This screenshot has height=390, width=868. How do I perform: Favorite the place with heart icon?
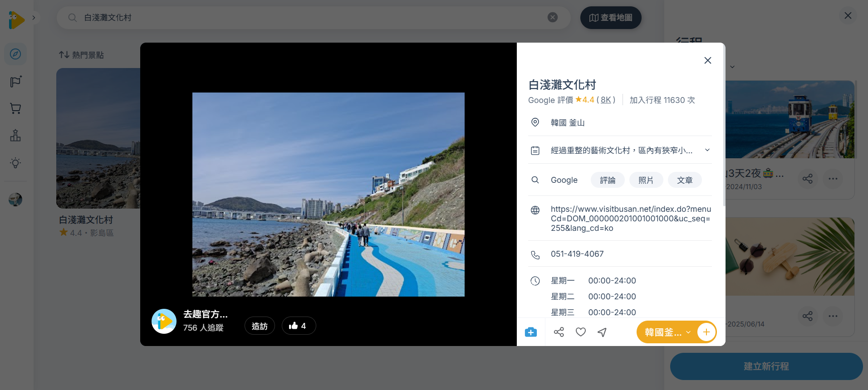click(581, 332)
